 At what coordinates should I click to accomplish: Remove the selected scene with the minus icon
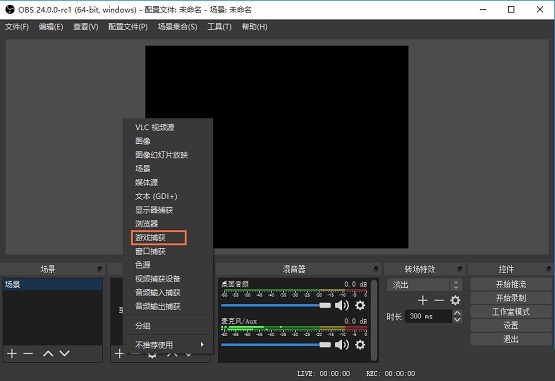pos(28,353)
